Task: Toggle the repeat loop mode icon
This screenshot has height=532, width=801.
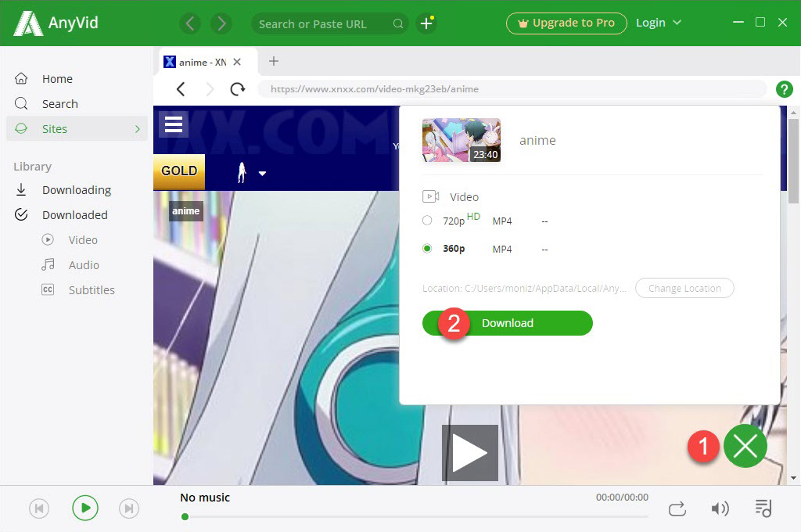Action: 677,509
